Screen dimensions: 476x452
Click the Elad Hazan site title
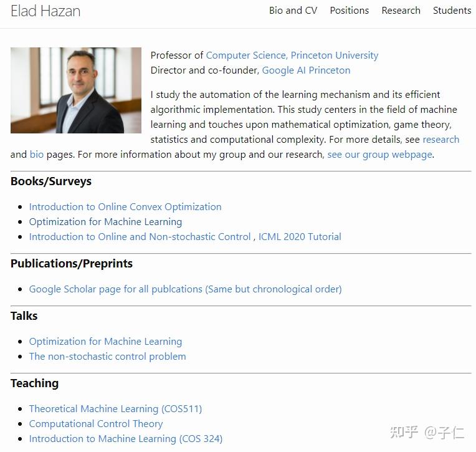click(45, 11)
